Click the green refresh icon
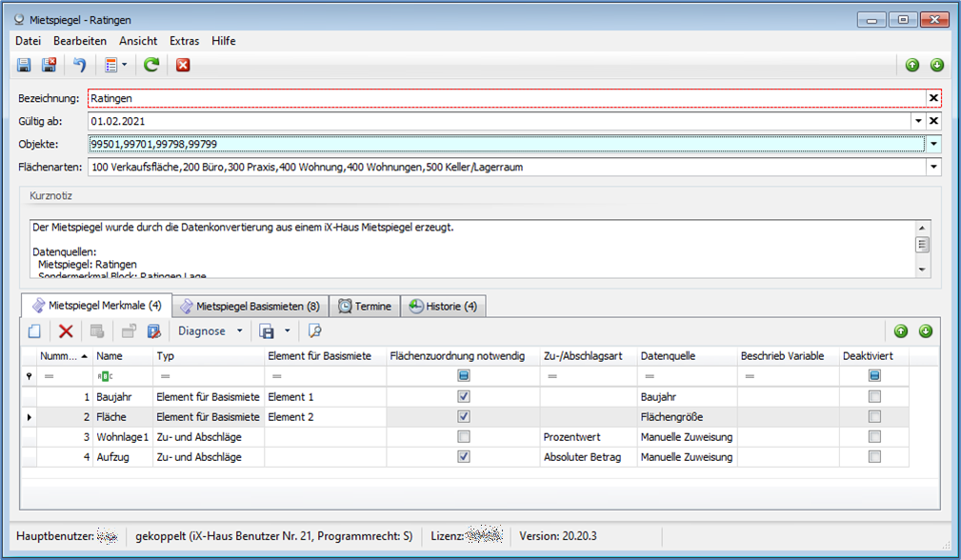Screen dimensions: 961x560 [x=150, y=65]
